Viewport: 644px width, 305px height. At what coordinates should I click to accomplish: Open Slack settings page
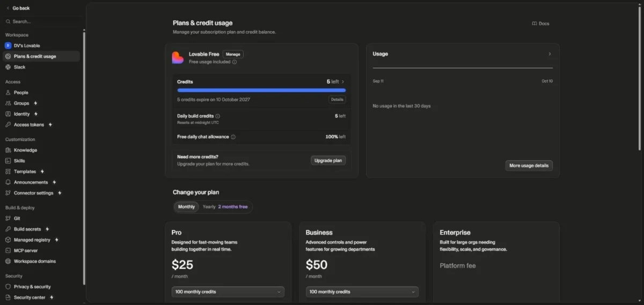42,67
